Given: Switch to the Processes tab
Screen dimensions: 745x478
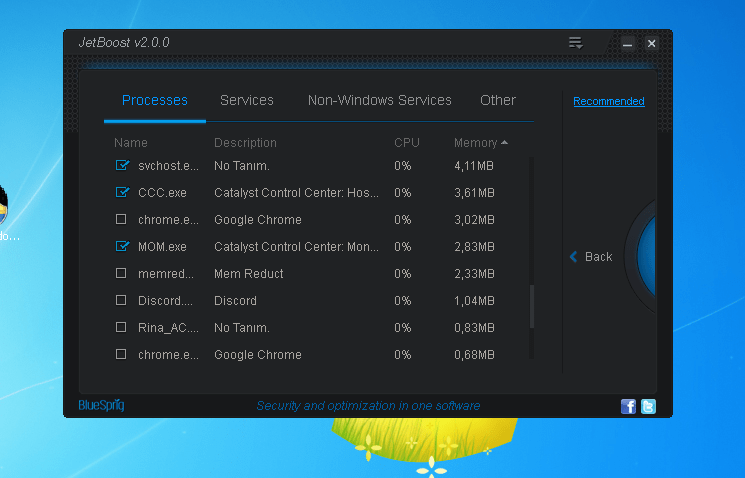Looking at the screenshot, I should [x=155, y=100].
